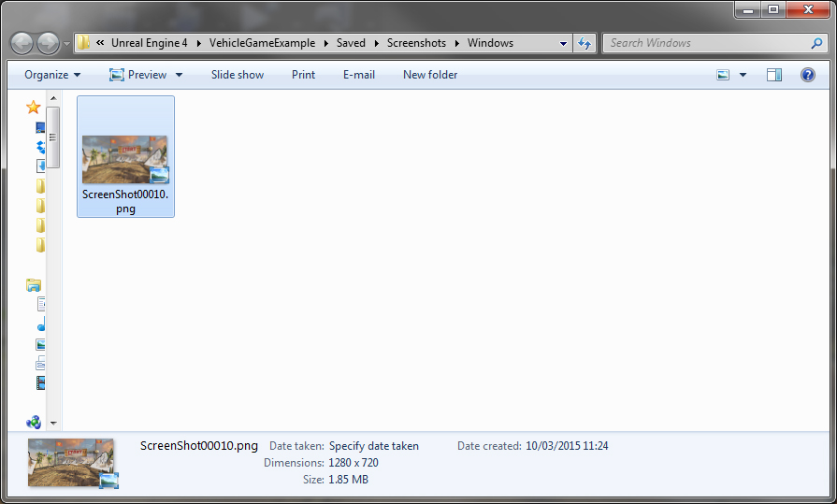Click ScreenShot00010.png title in details pane
Image resolution: width=837 pixels, height=504 pixels.
coord(199,446)
